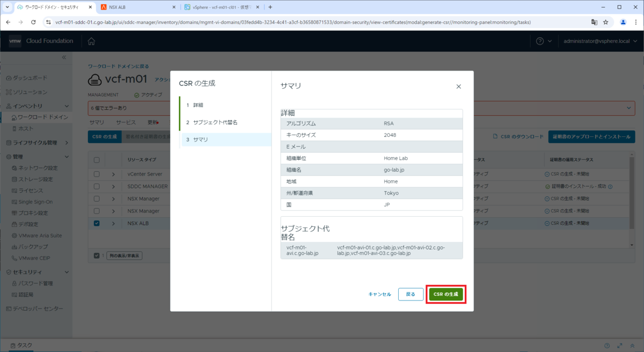Click the Cloud Foundation home icon

(x=91, y=41)
